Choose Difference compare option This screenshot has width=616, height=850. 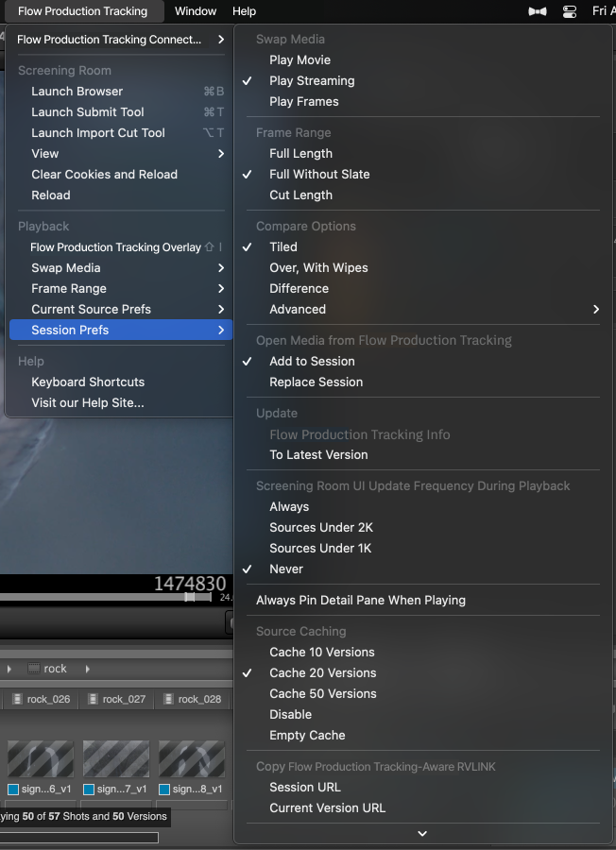423,288
